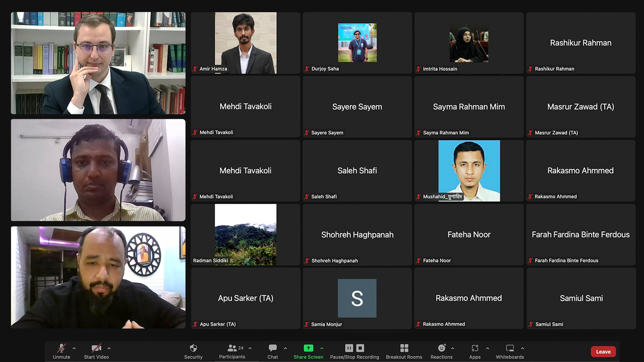Open the Apps icon
The width and height of the screenshot is (644, 362).
pos(475,348)
